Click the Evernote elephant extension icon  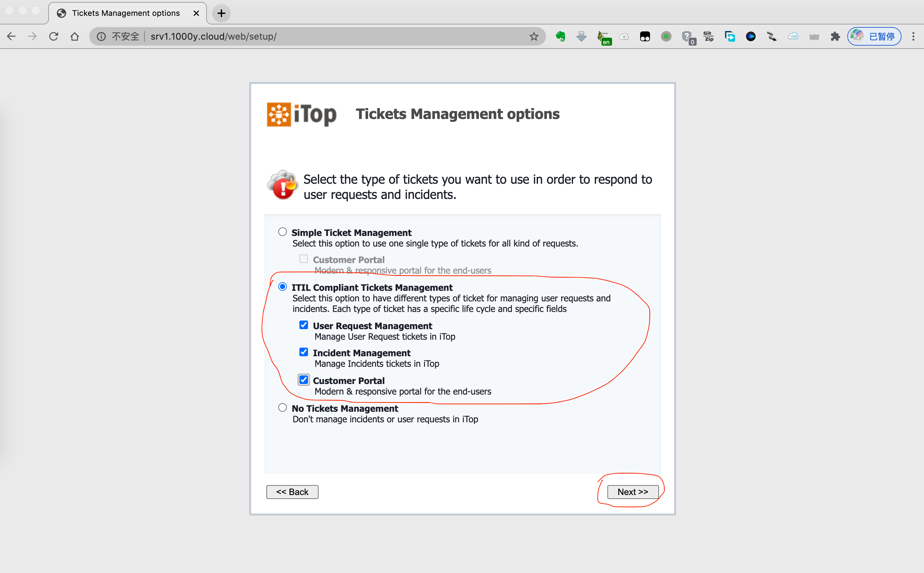click(560, 36)
